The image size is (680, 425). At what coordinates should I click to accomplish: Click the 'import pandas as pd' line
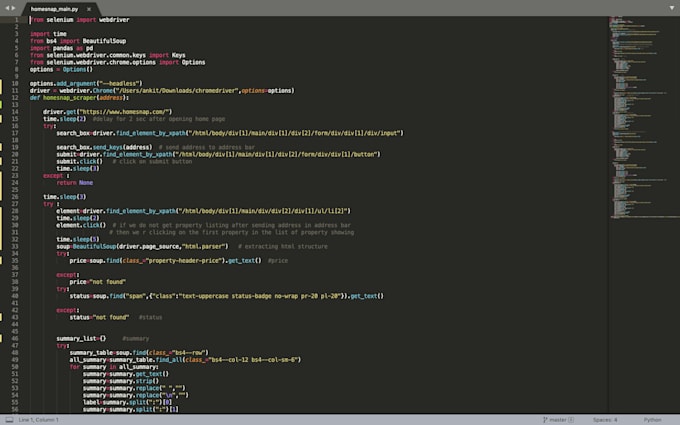pyautogui.click(x=62, y=48)
